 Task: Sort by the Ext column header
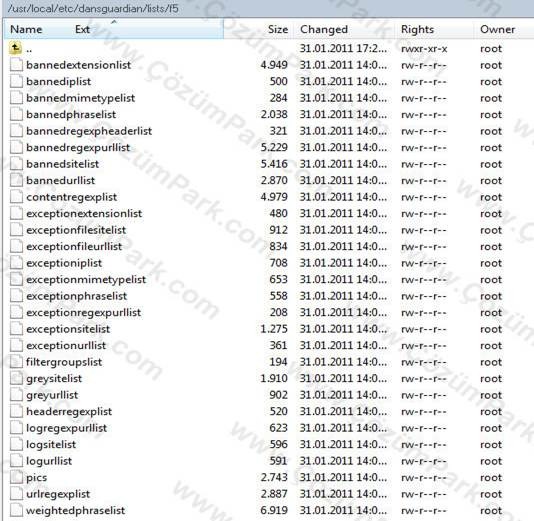pyautogui.click(x=82, y=29)
